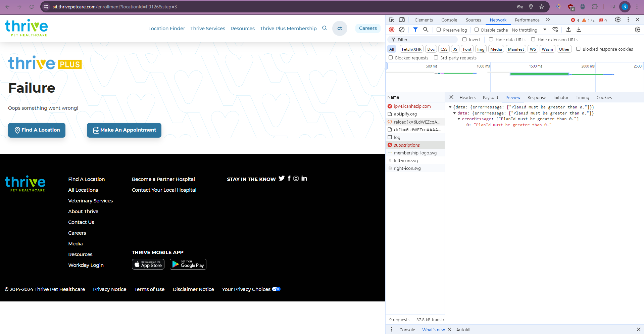Open the LinkedIn social icon
This screenshot has height=334, width=644.
tap(304, 178)
